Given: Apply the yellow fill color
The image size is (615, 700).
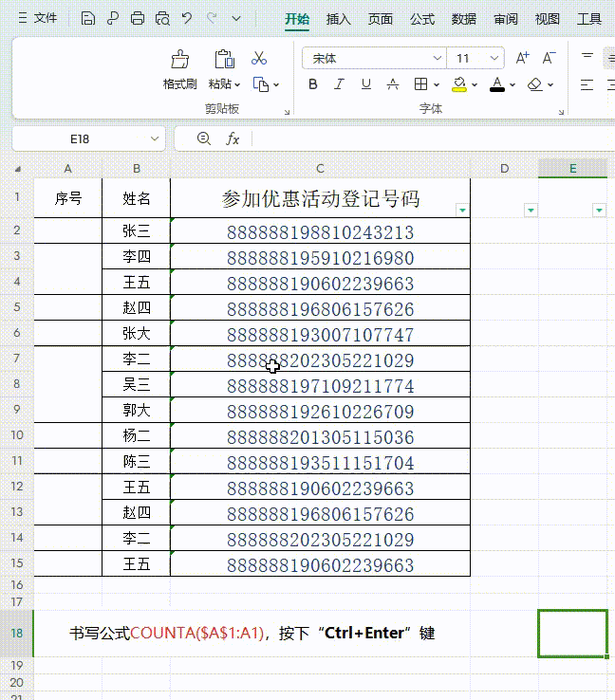Looking at the screenshot, I should click(459, 83).
